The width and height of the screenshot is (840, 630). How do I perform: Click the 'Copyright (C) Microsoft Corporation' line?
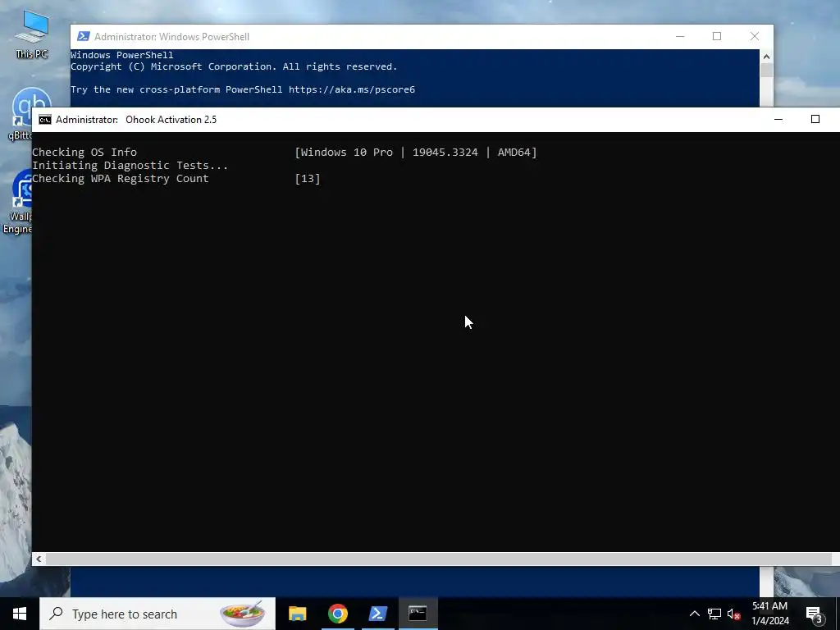(x=234, y=66)
